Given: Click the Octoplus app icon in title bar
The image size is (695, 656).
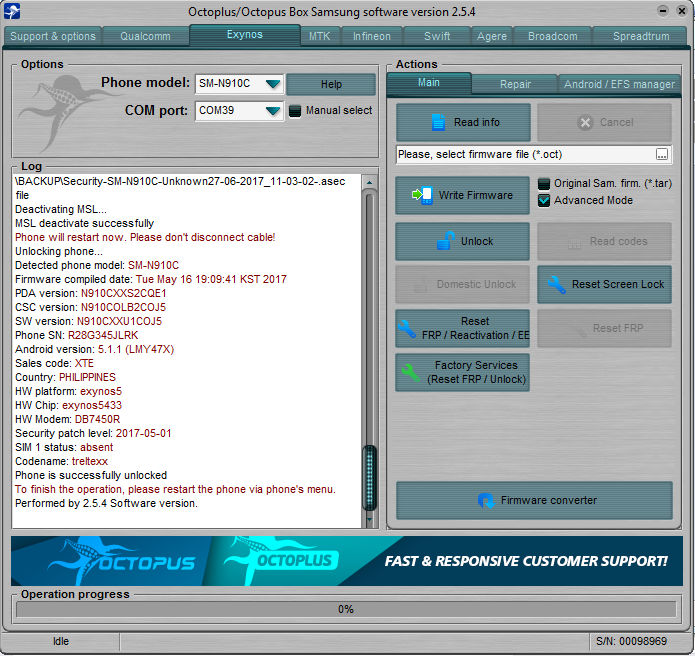Looking at the screenshot, I should pos(12,11).
